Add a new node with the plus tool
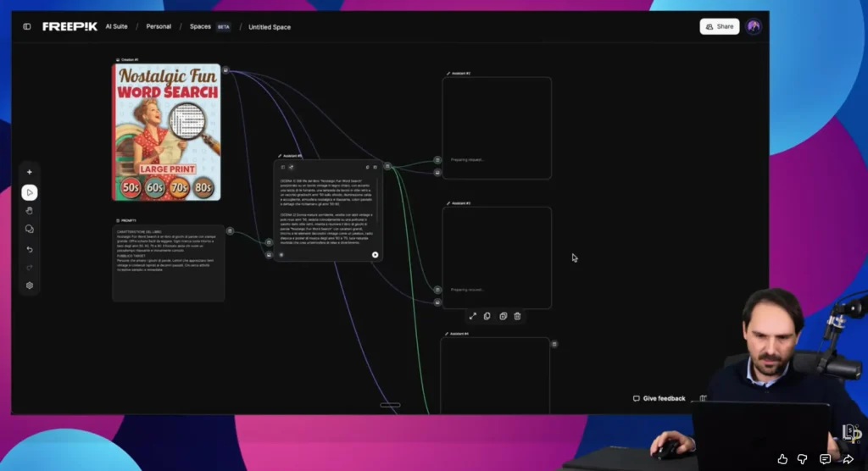Image resolution: width=868 pixels, height=471 pixels. (x=30, y=172)
